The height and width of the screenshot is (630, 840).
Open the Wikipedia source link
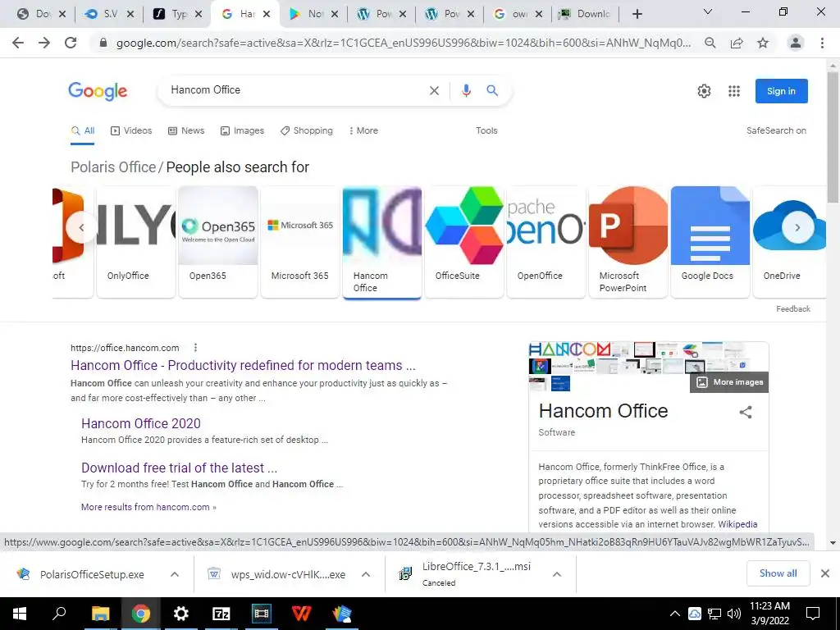click(x=737, y=524)
